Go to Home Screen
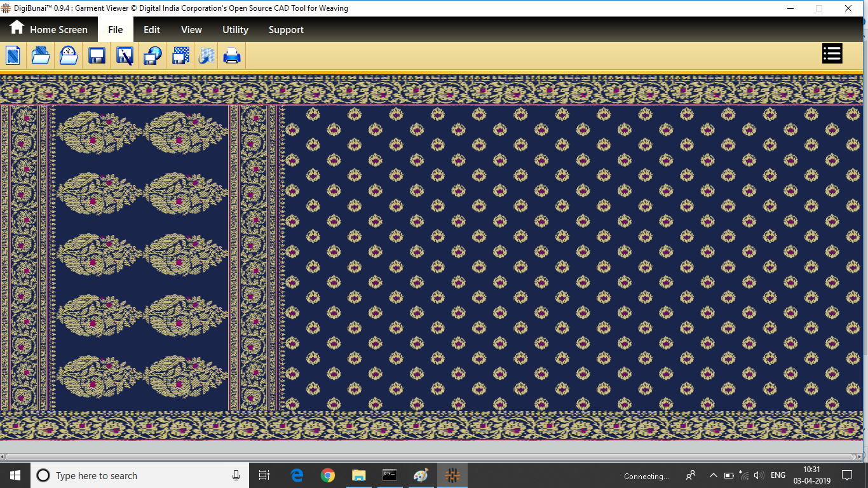Screen dimensions: 868x488 (48, 29)
